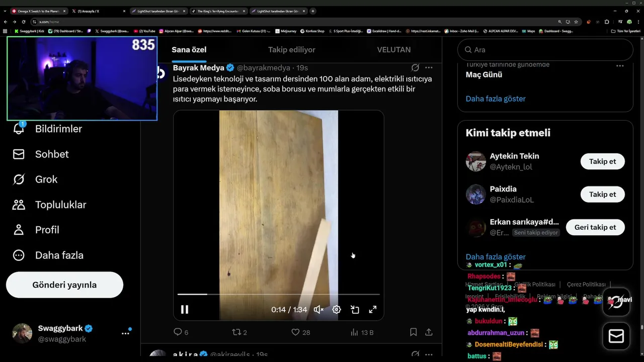Bookmark the Bayrak Medya post

coord(413,332)
